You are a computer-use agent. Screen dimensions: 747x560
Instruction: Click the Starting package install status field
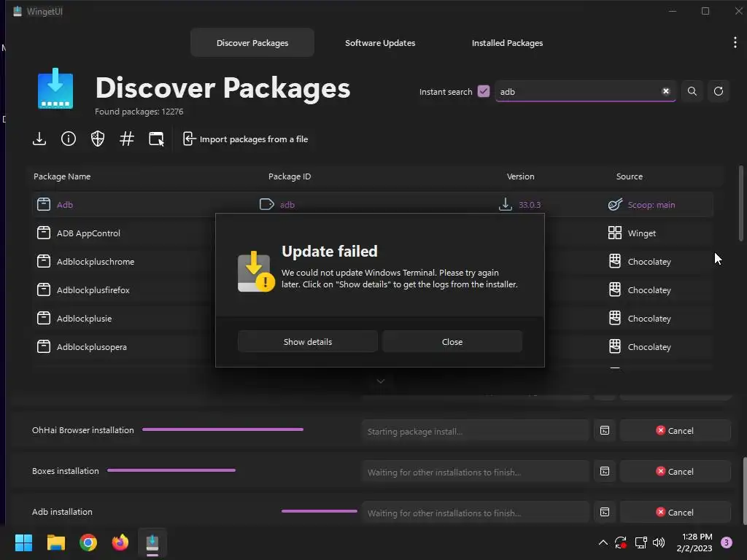(x=475, y=432)
